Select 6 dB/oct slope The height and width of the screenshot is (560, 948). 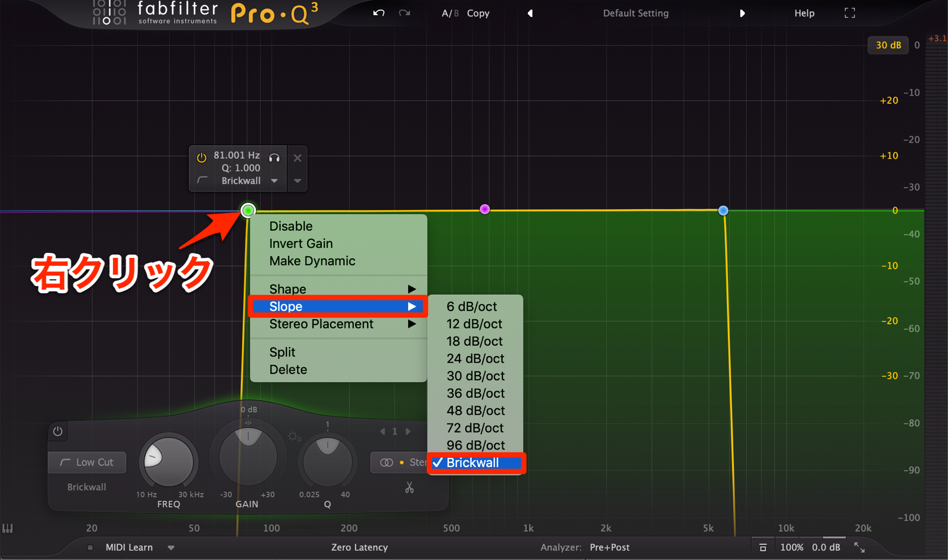pos(475,307)
